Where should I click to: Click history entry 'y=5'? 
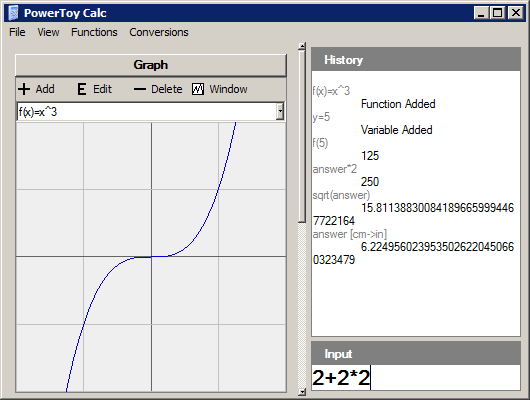tap(321, 117)
